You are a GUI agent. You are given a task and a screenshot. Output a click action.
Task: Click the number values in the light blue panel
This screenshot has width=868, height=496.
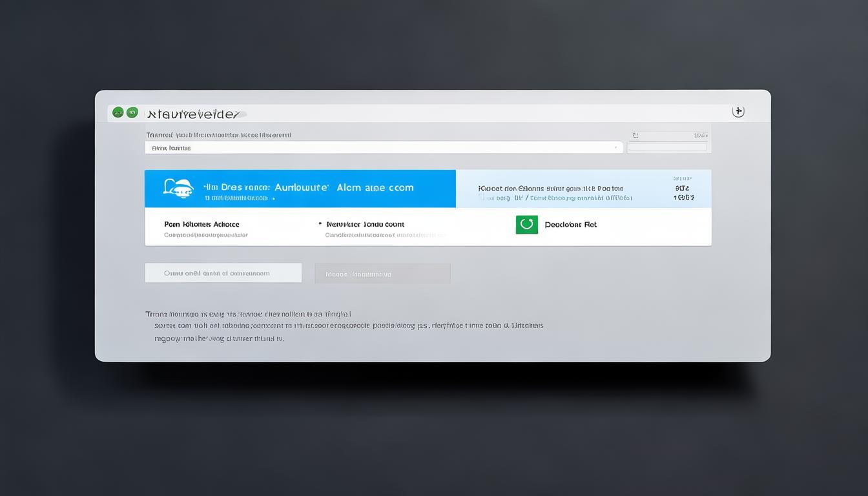point(683,193)
